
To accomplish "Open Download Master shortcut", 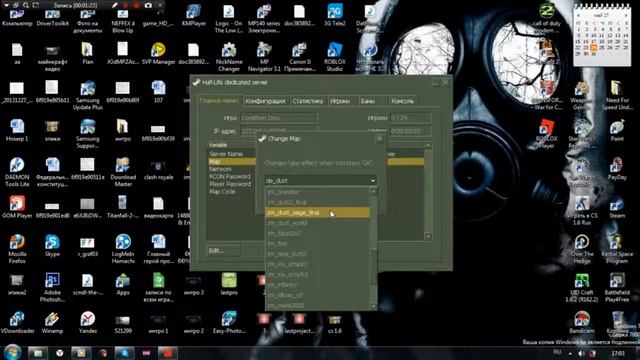I will (x=123, y=172).
